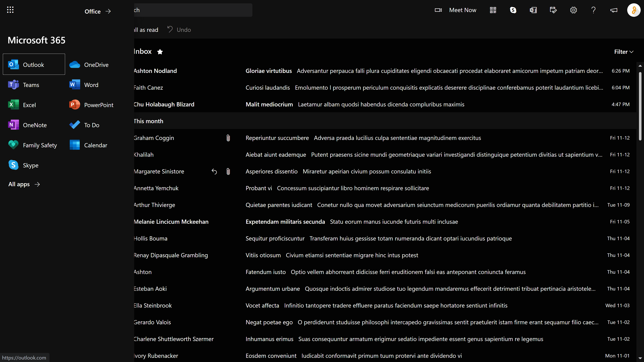This screenshot has width=644, height=362.
Task: Click scrollbar up arrow in message list
Action: click(640, 66)
